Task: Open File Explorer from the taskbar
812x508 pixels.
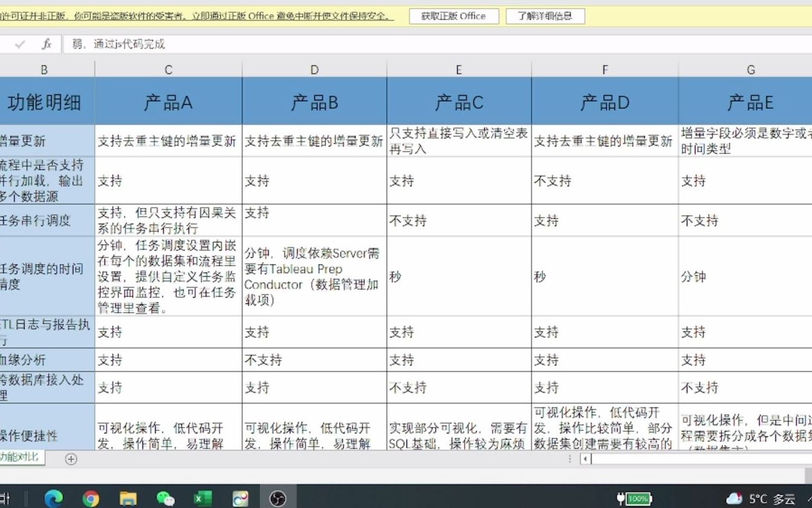Action: [128, 498]
